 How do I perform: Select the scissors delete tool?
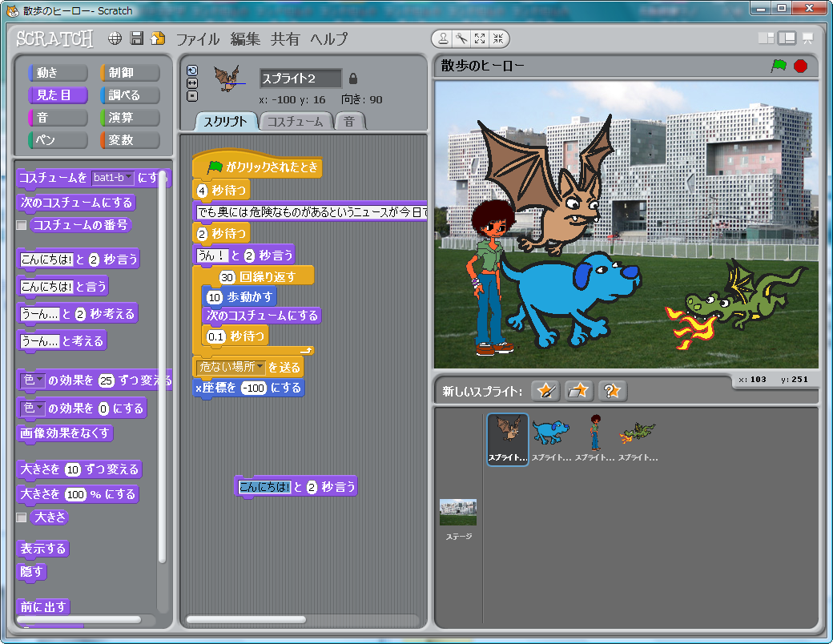point(461,38)
